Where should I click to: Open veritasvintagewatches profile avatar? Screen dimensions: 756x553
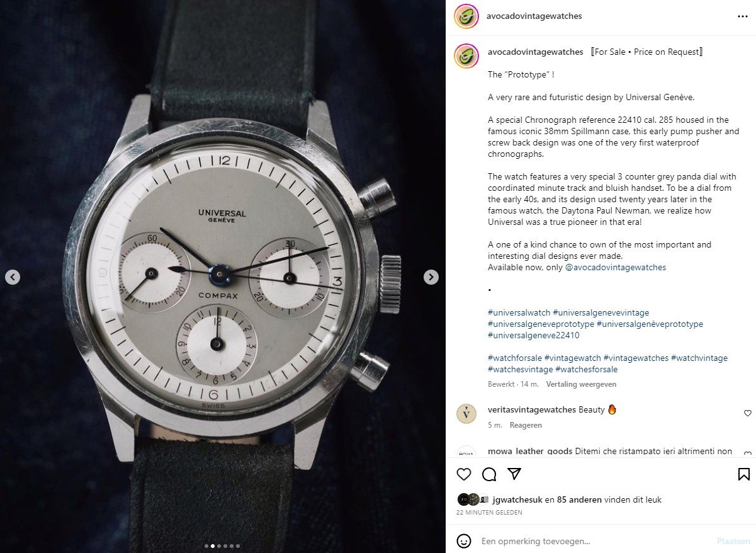[466, 414]
